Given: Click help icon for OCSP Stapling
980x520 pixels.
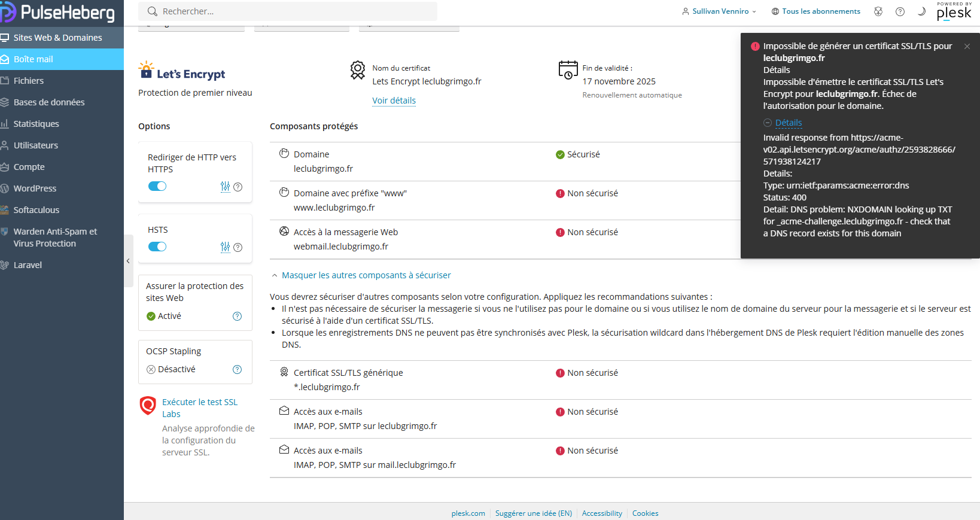Looking at the screenshot, I should click(237, 369).
